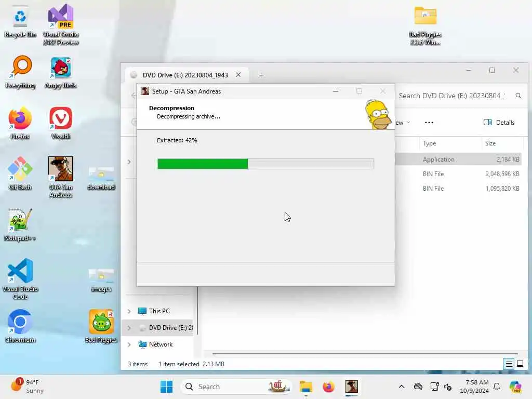Select the Vivaldi desktop shortcut
532x399 pixels.
coord(61,123)
